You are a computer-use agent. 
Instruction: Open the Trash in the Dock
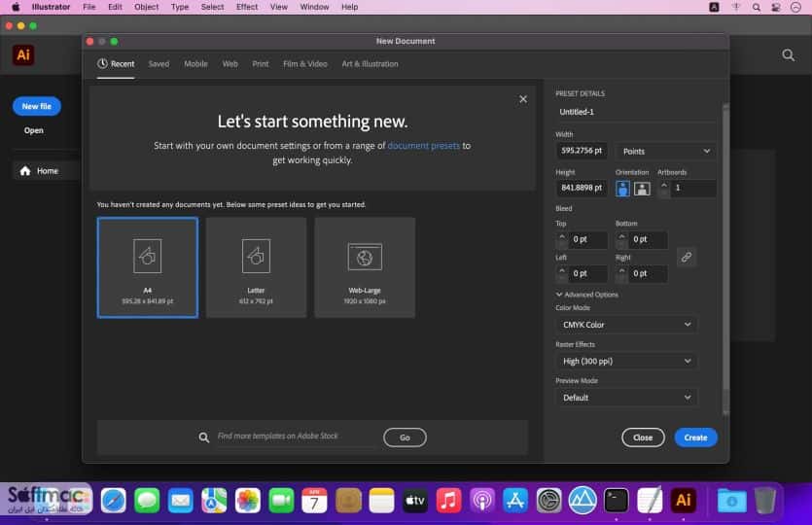tap(765, 501)
